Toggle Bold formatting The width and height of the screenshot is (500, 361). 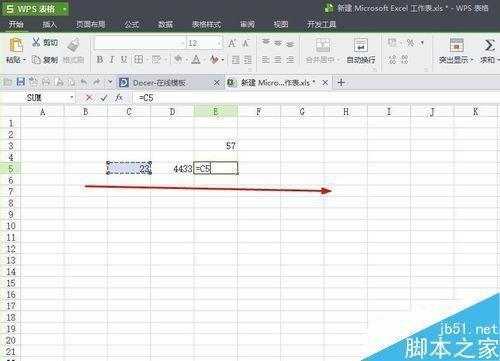click(x=99, y=60)
